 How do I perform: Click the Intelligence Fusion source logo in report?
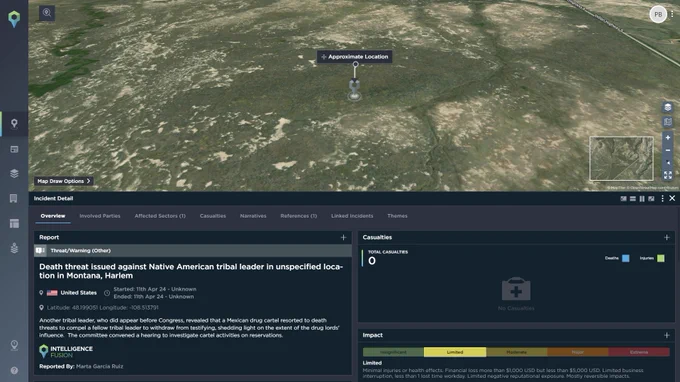pos(66,352)
